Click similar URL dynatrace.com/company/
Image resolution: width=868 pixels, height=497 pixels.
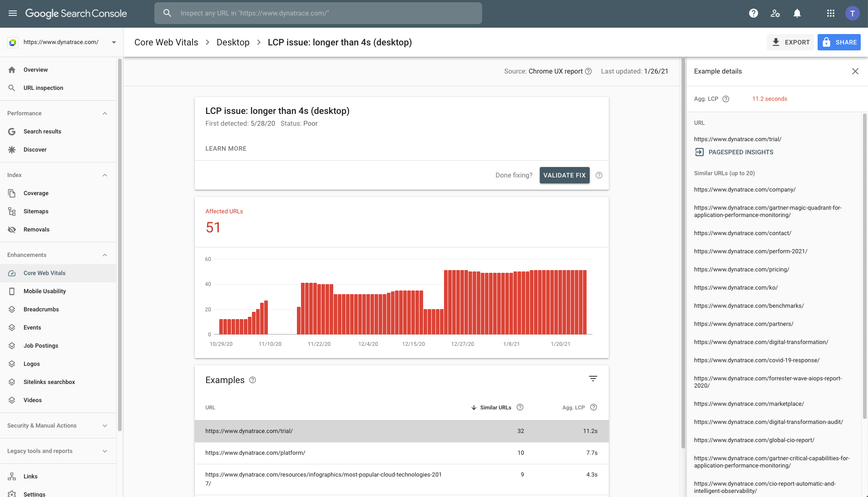click(745, 190)
